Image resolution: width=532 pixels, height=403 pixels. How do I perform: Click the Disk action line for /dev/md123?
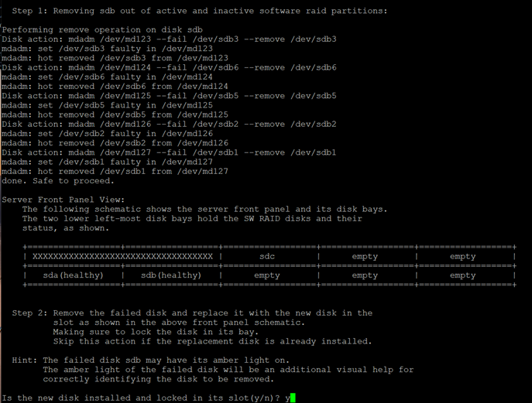[x=169, y=39]
